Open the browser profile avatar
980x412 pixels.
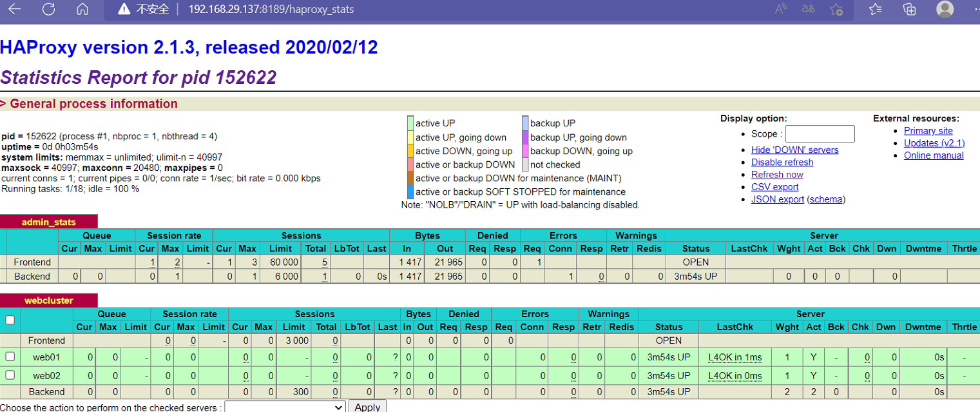point(945,9)
